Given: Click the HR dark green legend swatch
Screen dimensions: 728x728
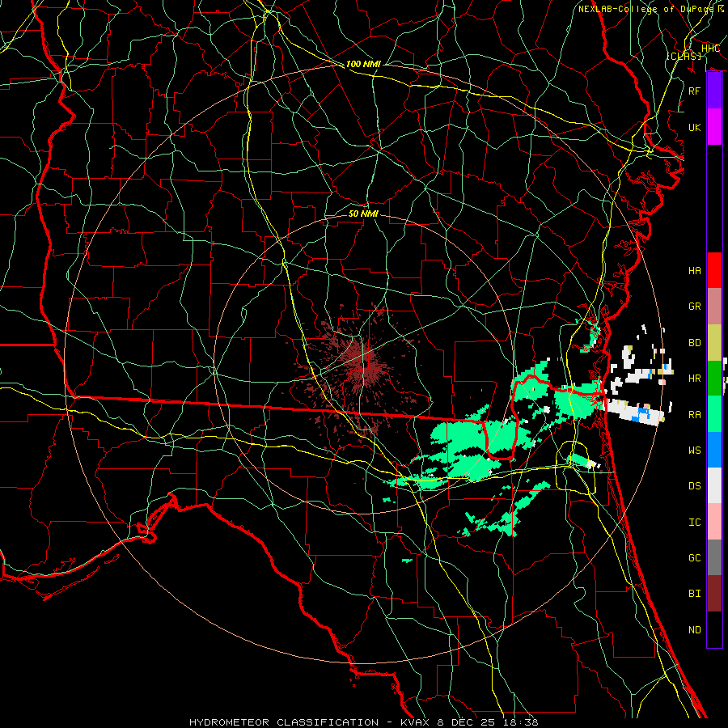Looking at the screenshot, I should (x=714, y=379).
